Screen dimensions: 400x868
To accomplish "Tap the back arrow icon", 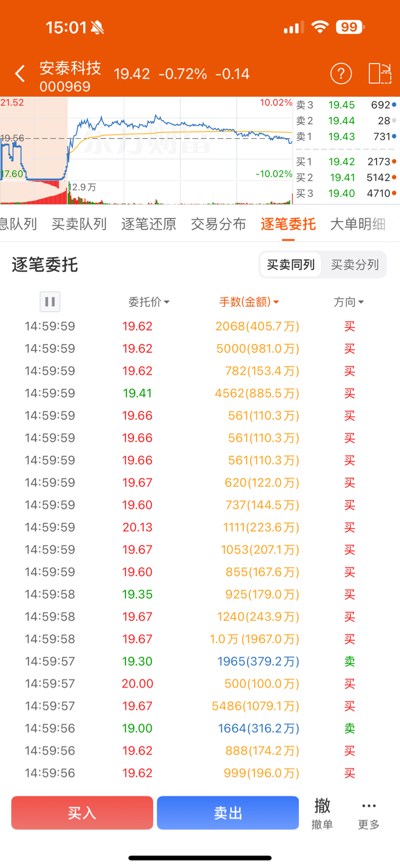I will pos(20,74).
